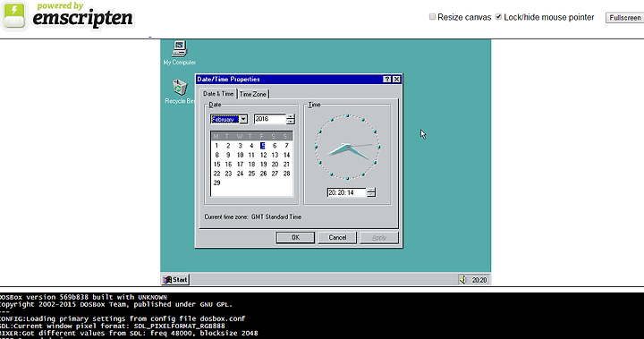644x339 pixels.
Task: Decrease the year with down arrow
Action: (x=291, y=122)
